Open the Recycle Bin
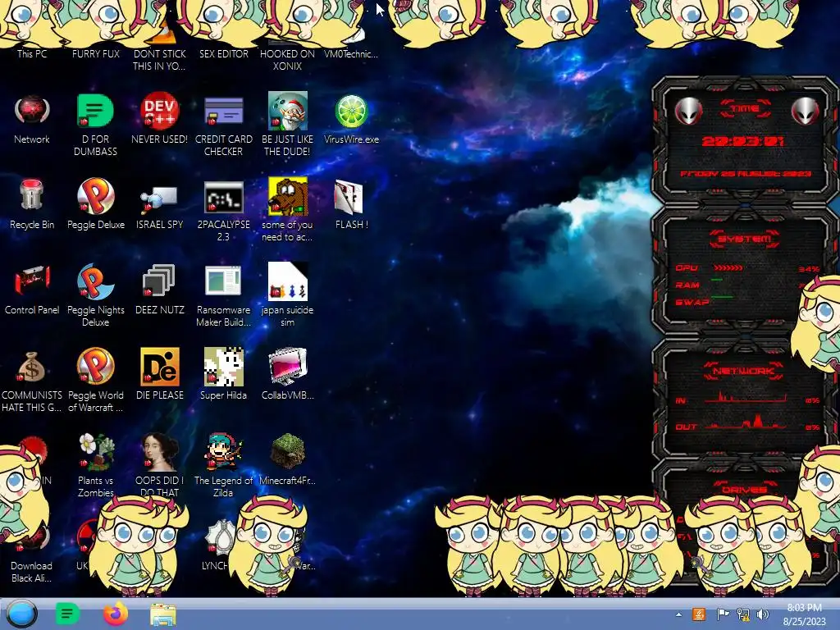Viewport: 840px width, 630px height. [32, 196]
